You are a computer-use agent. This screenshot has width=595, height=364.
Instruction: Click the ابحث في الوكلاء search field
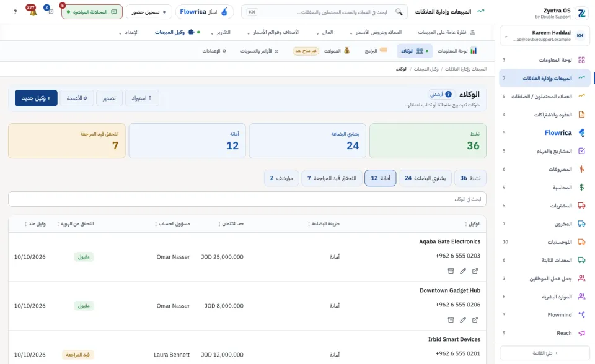click(x=247, y=199)
